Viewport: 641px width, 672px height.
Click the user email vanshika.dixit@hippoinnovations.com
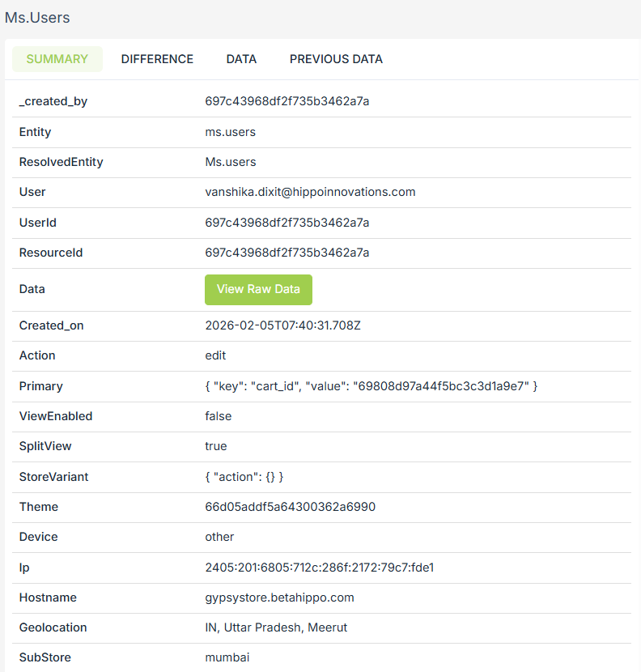[310, 192]
